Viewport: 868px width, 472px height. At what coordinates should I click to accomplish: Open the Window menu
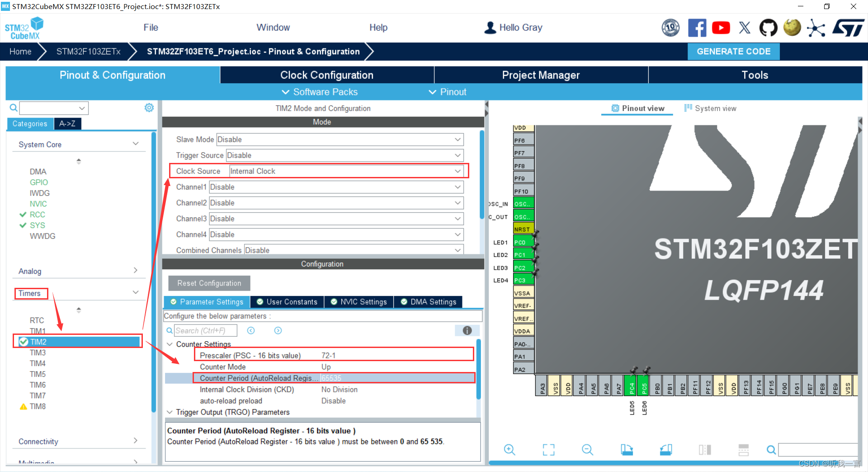pyautogui.click(x=273, y=28)
